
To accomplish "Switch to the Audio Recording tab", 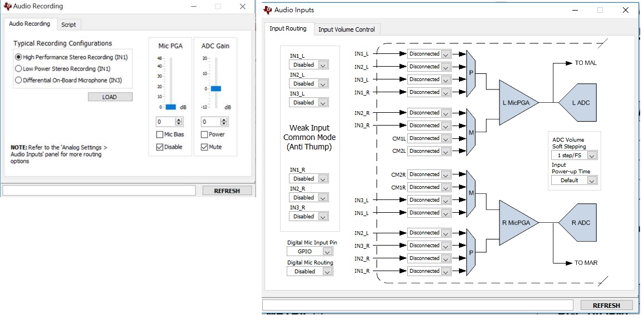I will pyautogui.click(x=29, y=24).
